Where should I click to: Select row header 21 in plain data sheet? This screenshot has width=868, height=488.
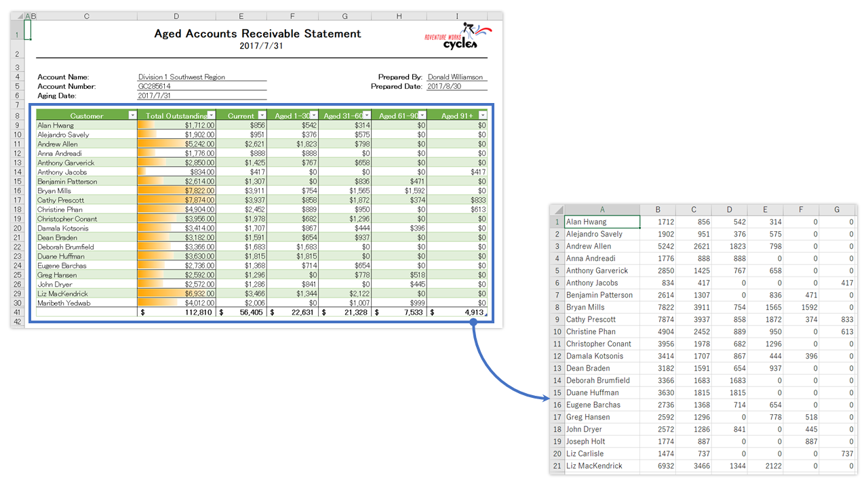(557, 466)
